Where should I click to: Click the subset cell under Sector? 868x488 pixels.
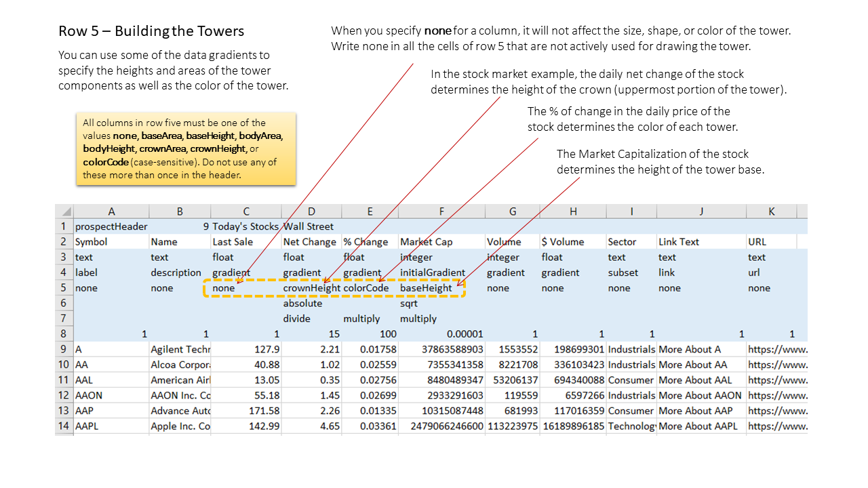[x=631, y=272]
